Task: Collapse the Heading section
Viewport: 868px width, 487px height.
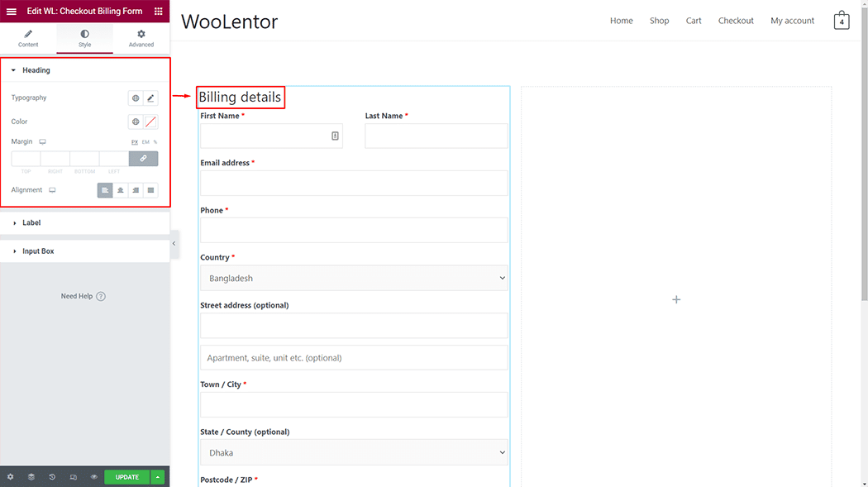Action: click(x=84, y=70)
